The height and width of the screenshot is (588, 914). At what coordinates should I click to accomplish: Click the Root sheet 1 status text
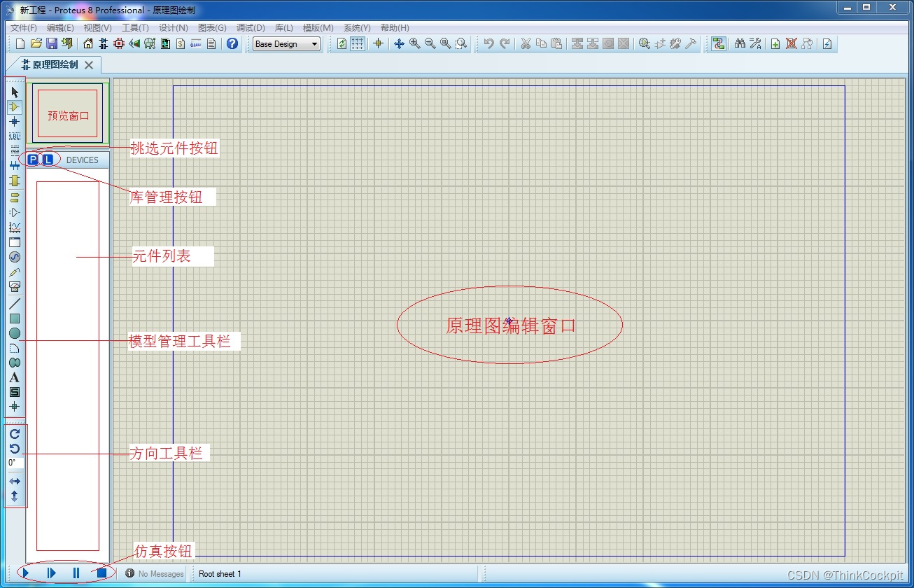[220, 574]
